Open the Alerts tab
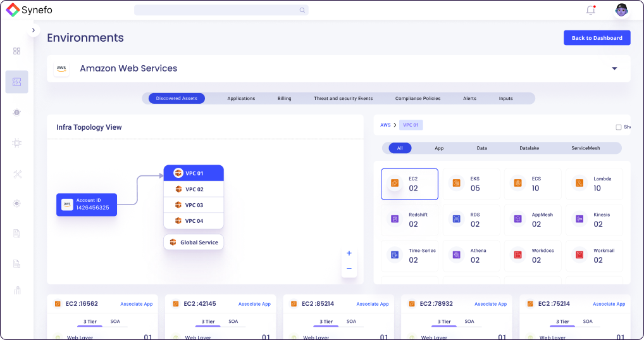Image resolution: width=644 pixels, height=340 pixels. pos(470,98)
